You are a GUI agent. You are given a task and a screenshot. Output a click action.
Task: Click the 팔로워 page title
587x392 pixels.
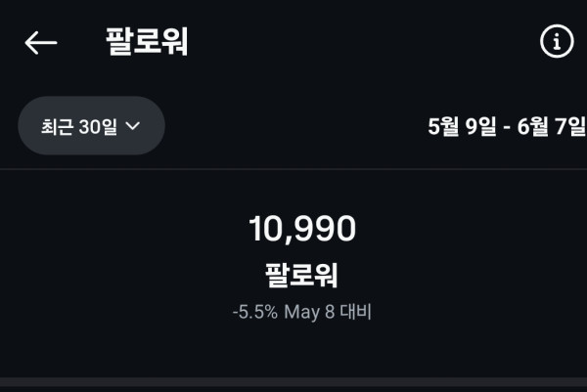pyautogui.click(x=147, y=42)
